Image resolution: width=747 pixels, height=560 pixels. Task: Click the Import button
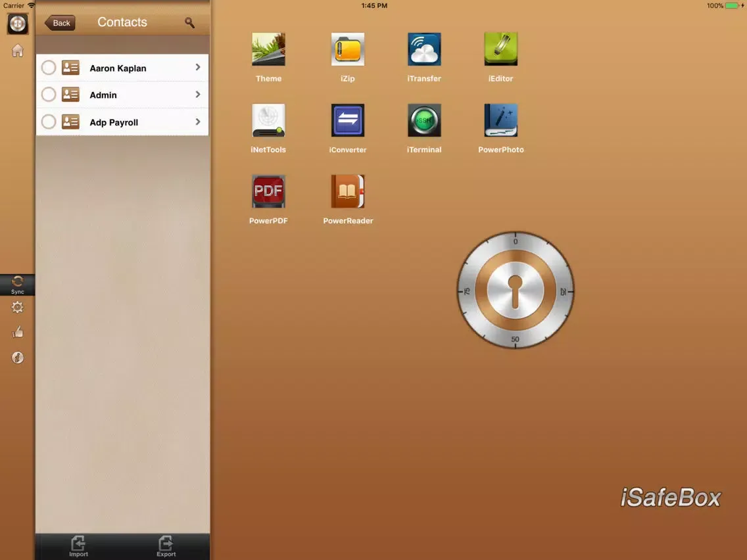(78, 546)
